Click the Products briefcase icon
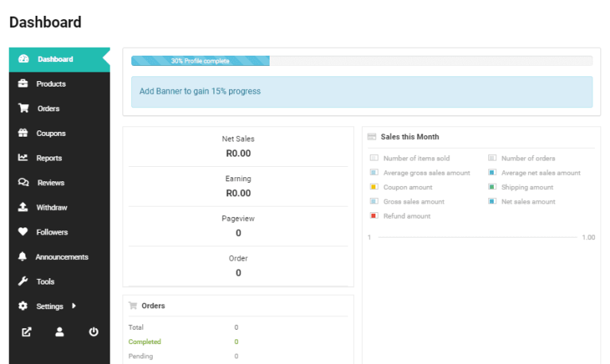 coord(23,84)
